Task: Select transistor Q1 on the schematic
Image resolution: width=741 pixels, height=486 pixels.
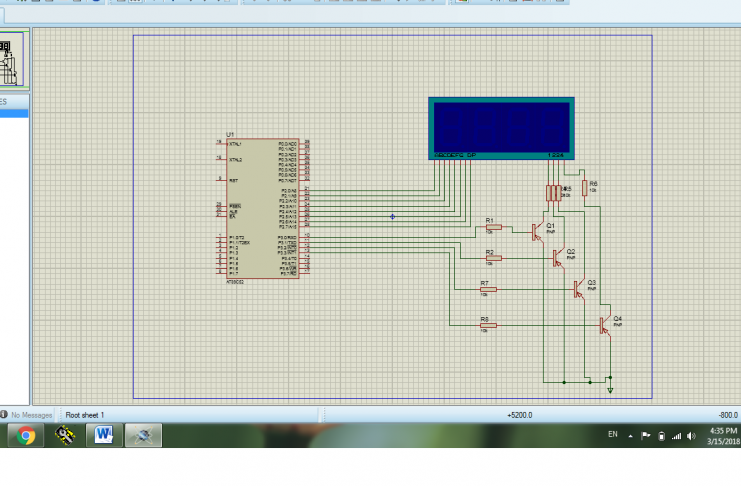Action: (537, 232)
